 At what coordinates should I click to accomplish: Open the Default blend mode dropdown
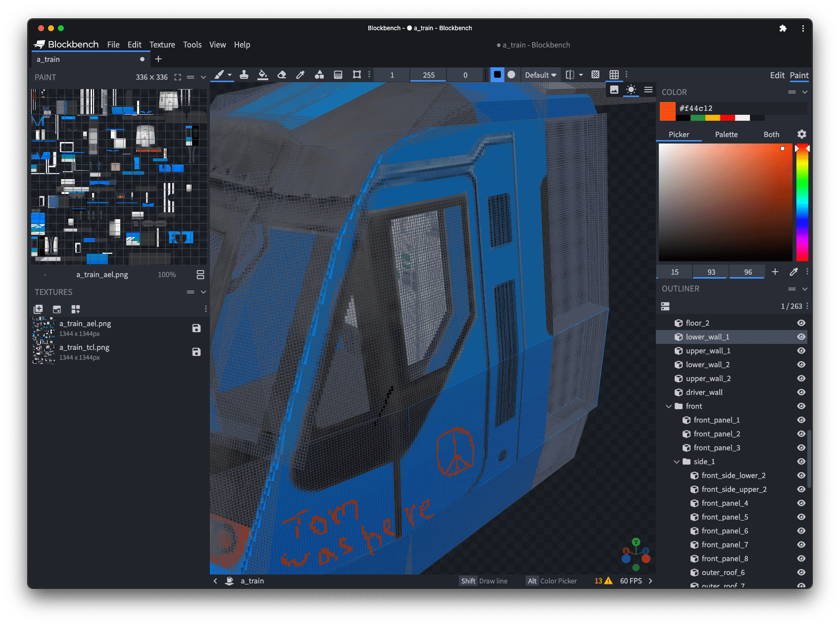pyautogui.click(x=541, y=75)
